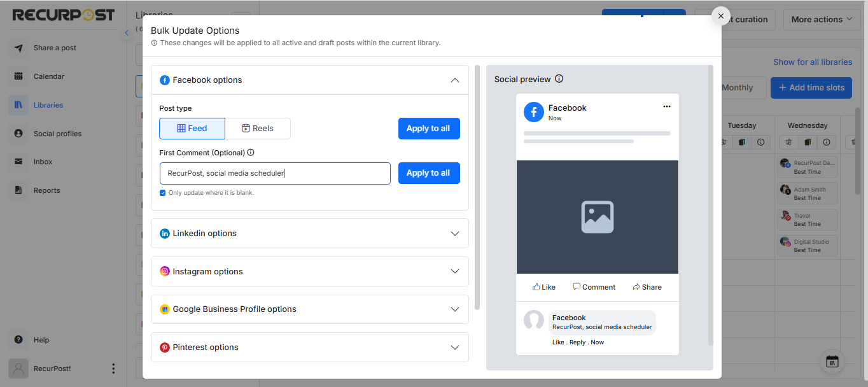Close the Bulk Update Options dialog
The image size is (868, 387).
click(x=720, y=16)
